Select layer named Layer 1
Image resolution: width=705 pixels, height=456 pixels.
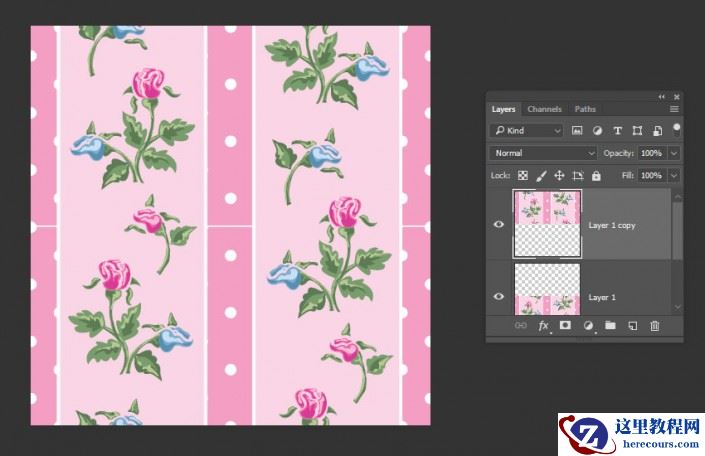coord(602,297)
